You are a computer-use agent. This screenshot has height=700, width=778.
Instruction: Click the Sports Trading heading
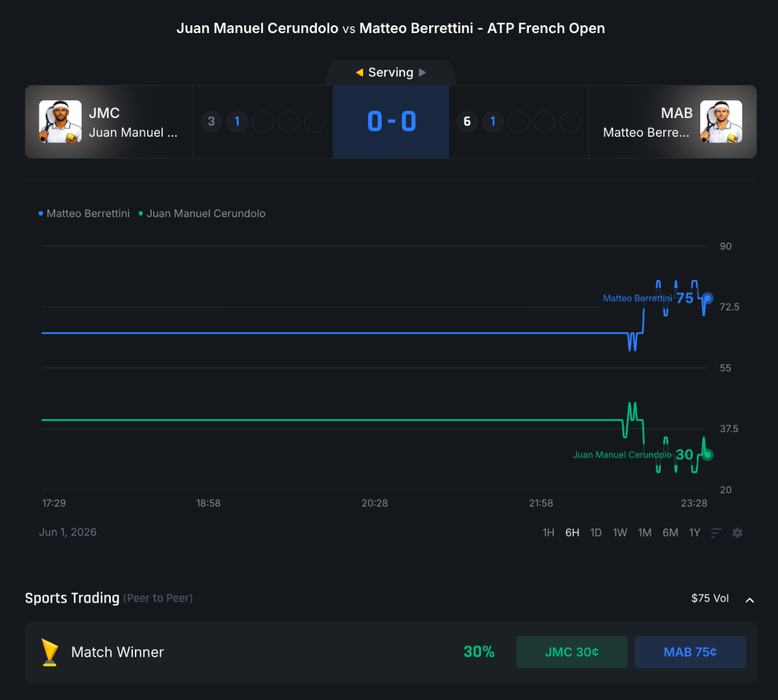pos(72,598)
